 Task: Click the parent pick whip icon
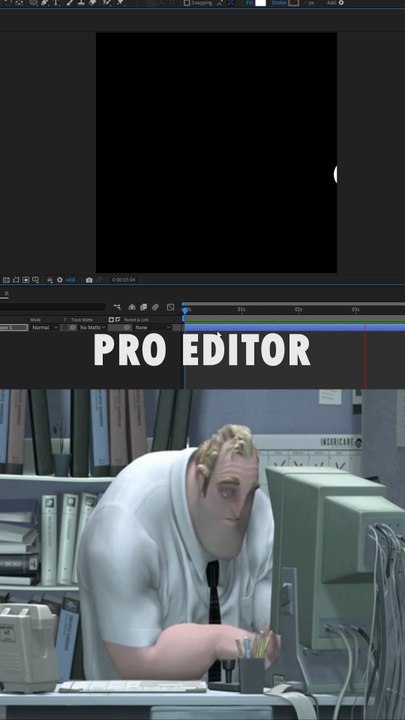[127, 327]
